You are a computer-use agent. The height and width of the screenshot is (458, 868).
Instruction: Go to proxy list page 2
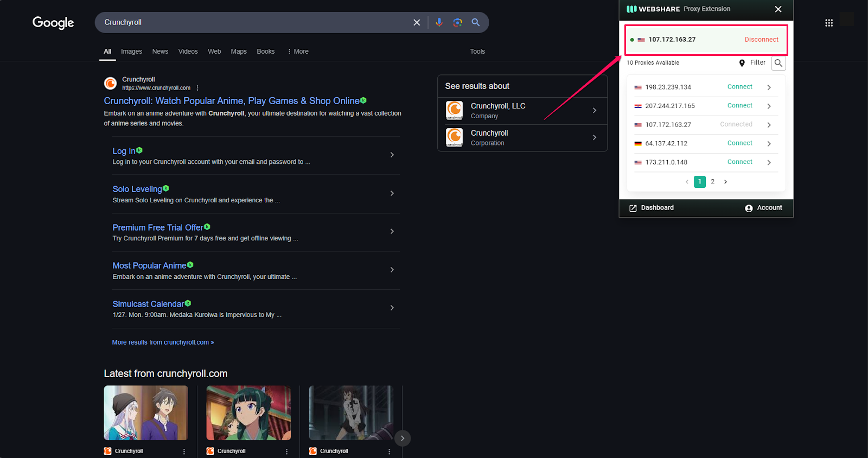tap(712, 182)
